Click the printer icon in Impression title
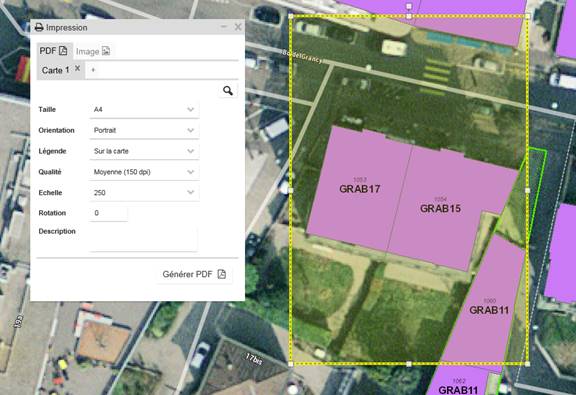Screen dimensions: 576x395 tap(39, 28)
